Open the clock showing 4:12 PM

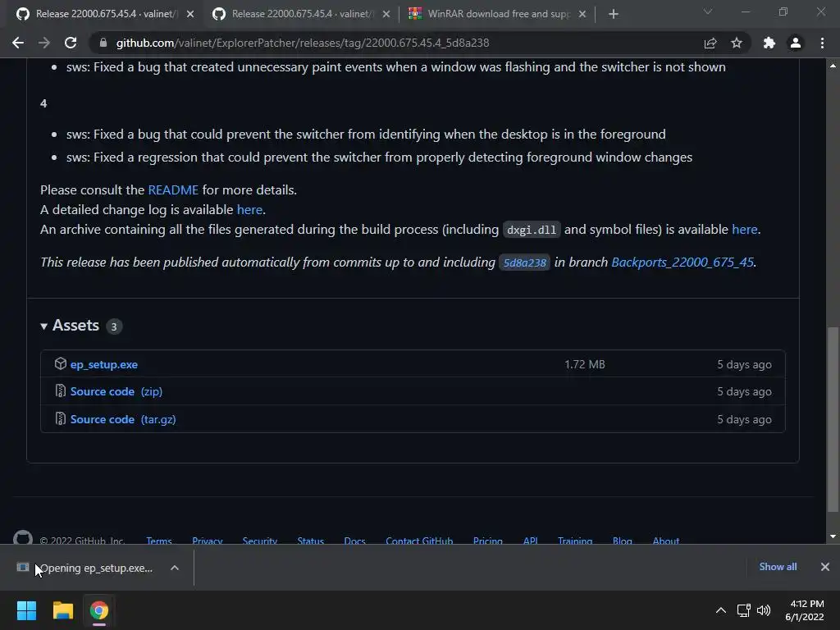805,610
